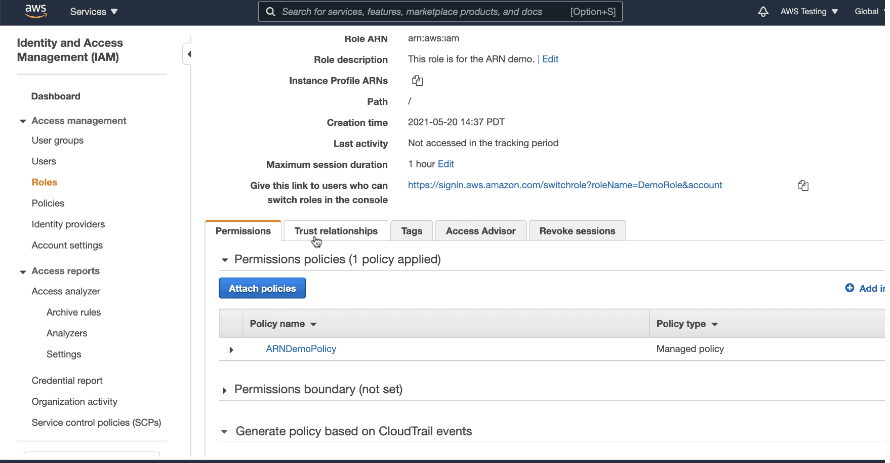Click the Attach policies button
Viewport: 890px width, 463px height.
click(x=262, y=288)
